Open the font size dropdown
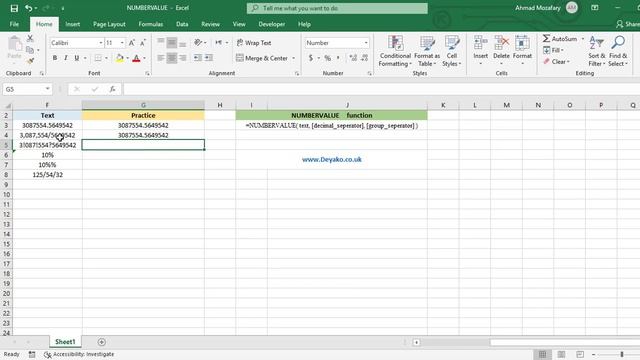The width and height of the screenshot is (640, 360). click(122, 43)
